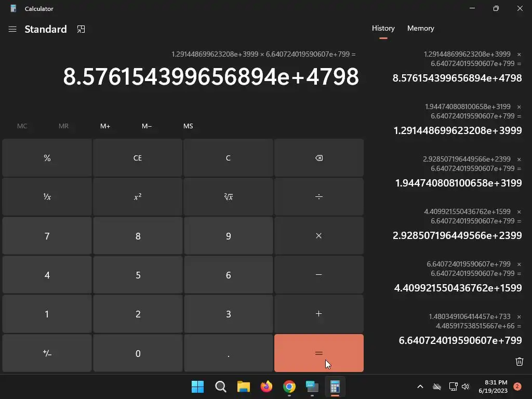Show hidden system tray icons
The width and height of the screenshot is (532, 399).
[420, 387]
